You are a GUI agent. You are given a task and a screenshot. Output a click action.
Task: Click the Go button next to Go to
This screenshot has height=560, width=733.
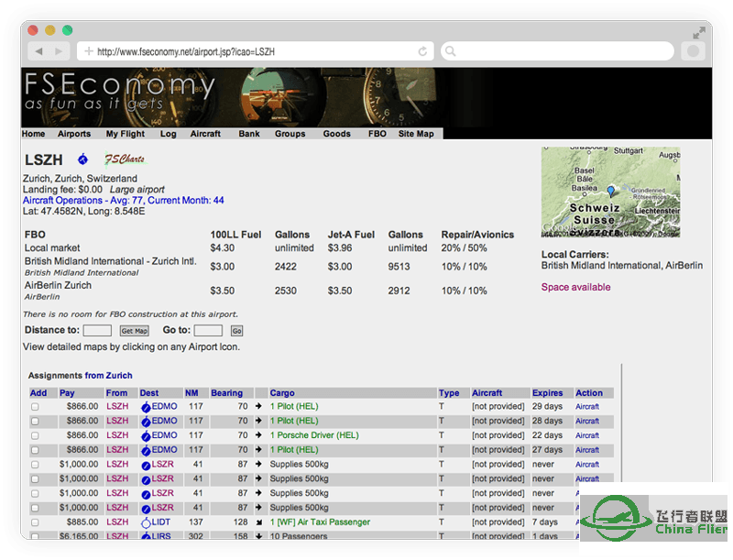click(x=236, y=331)
